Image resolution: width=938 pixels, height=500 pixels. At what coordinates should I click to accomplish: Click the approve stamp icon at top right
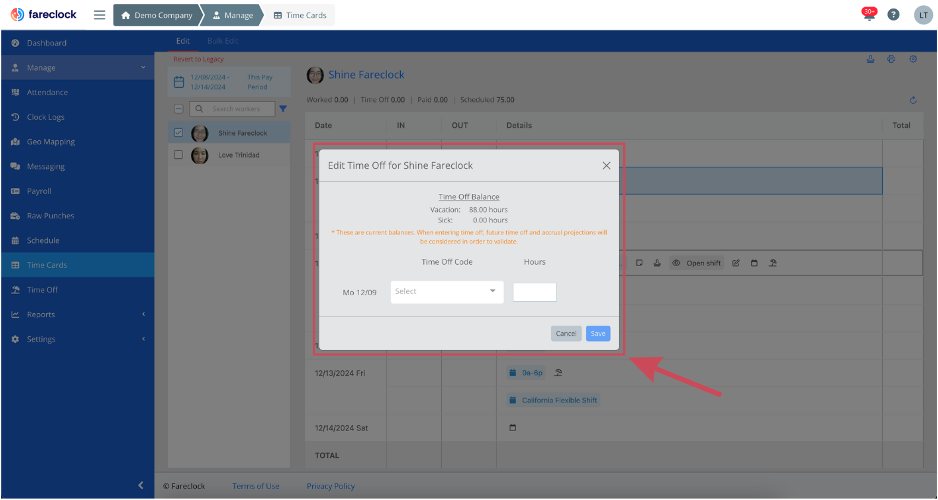[870, 59]
